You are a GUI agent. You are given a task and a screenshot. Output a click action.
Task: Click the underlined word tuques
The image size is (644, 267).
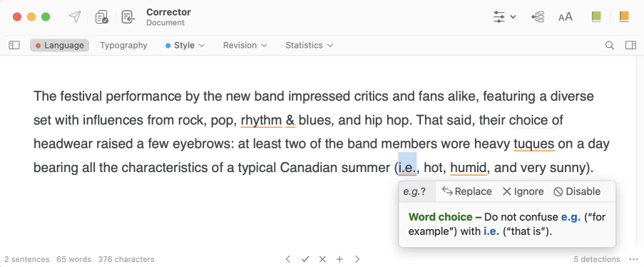(534, 144)
